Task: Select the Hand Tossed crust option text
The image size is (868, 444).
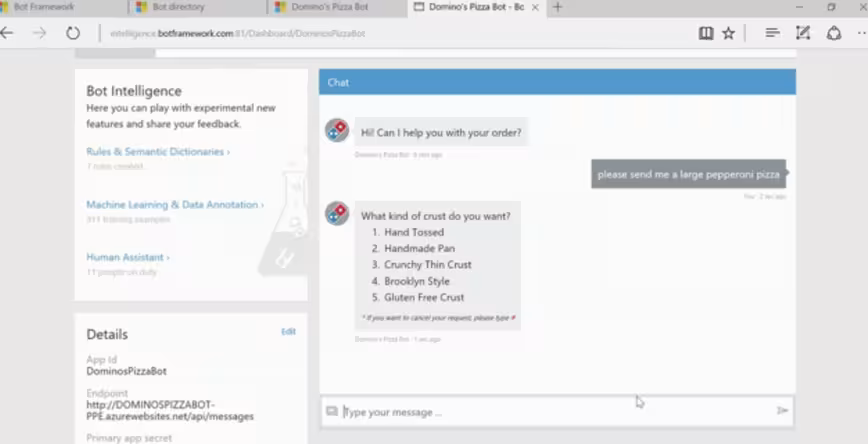Action: (414, 233)
